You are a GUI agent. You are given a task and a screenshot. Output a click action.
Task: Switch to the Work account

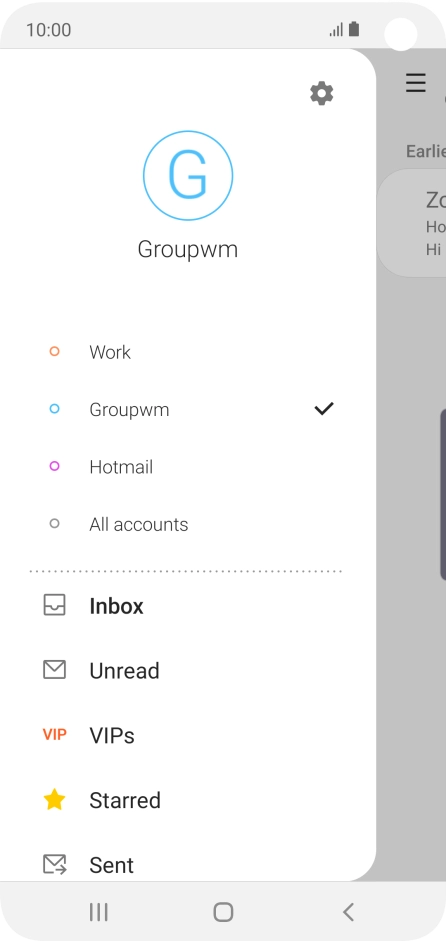tap(188, 352)
